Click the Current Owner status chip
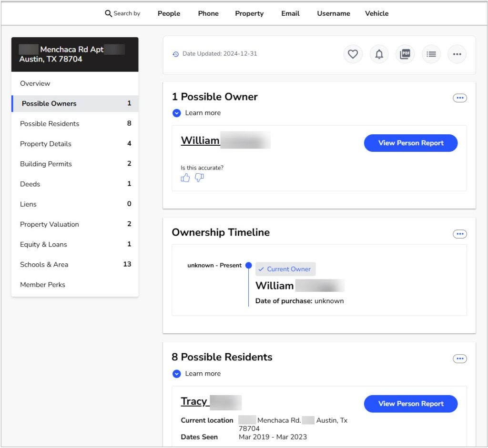Screen dimensions: 488x448 tap(285, 269)
